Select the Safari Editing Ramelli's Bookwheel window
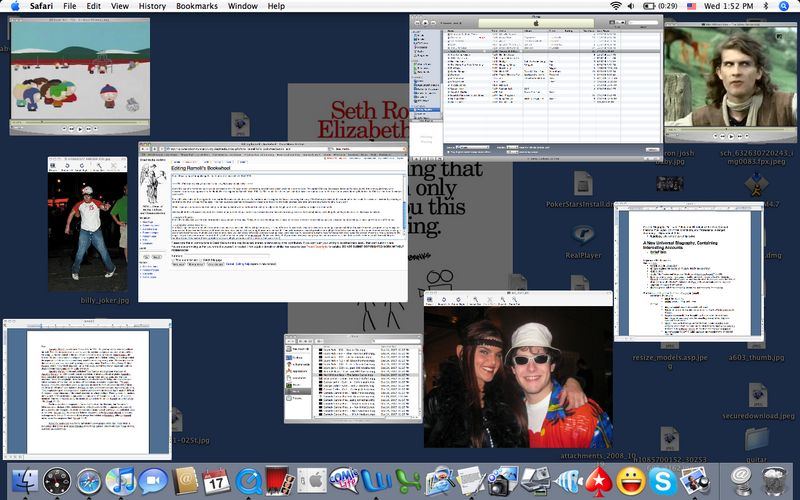The width and height of the screenshot is (800, 500). coord(272,222)
